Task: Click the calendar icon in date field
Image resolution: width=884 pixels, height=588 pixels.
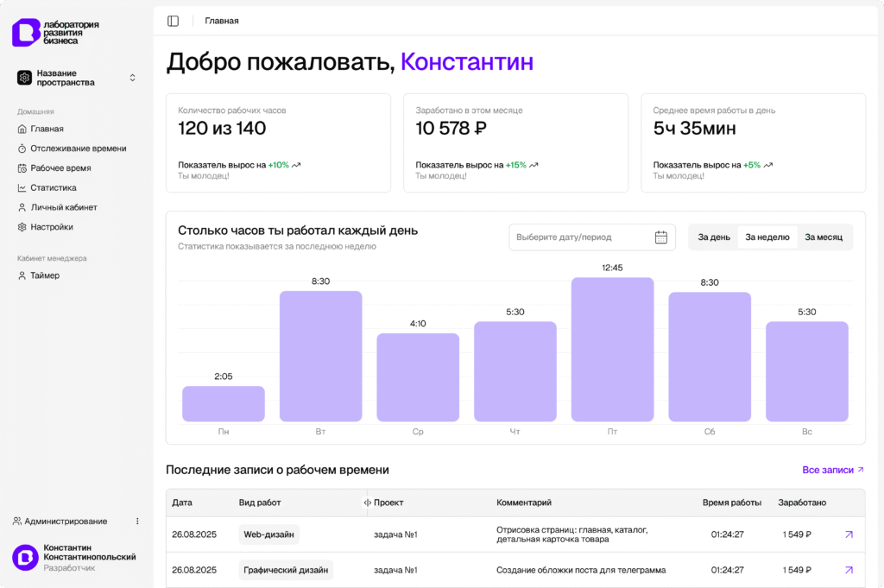Action: point(661,237)
